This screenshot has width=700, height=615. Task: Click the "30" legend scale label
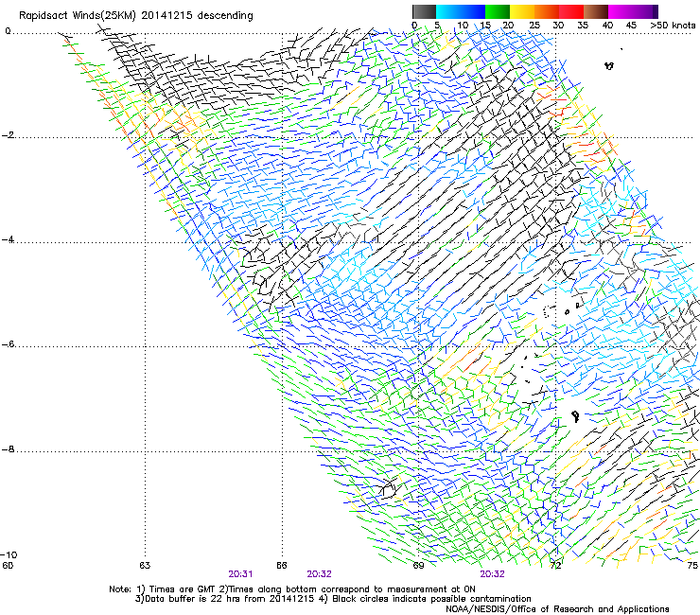[x=558, y=25]
